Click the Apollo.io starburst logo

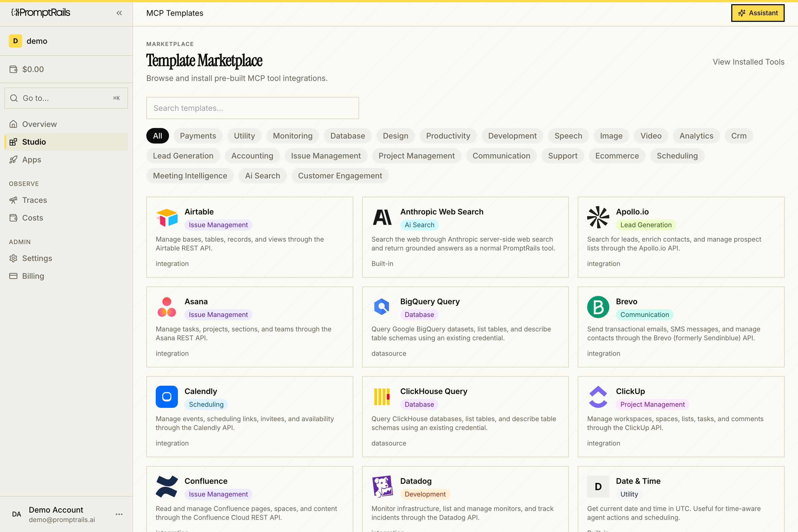point(598,218)
